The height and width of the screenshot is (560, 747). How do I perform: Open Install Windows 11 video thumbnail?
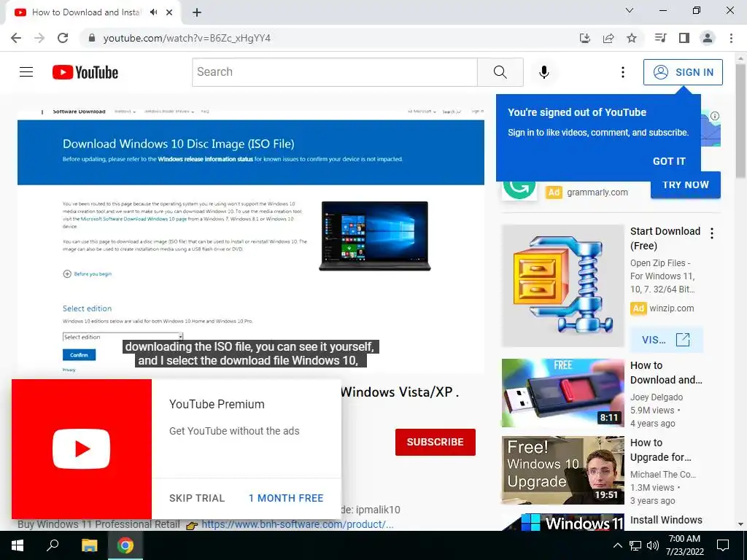(x=562, y=522)
